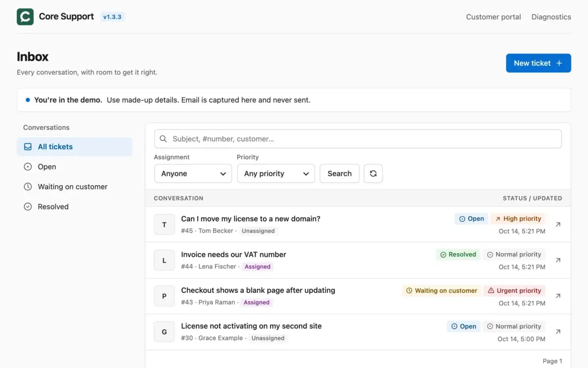This screenshot has width=588, height=368.
Task: Click the plus icon in New ticket
Action: pos(559,63)
